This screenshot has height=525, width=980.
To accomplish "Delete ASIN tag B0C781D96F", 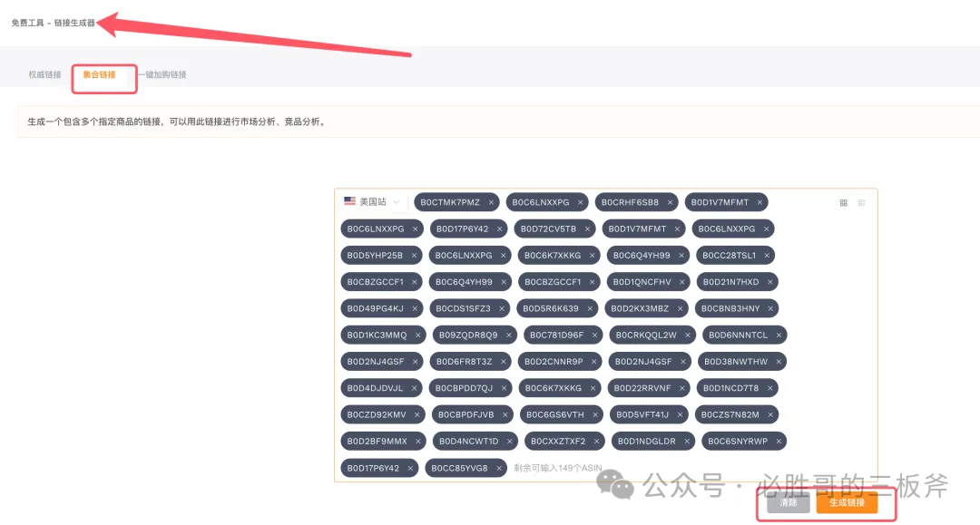I will pos(594,335).
